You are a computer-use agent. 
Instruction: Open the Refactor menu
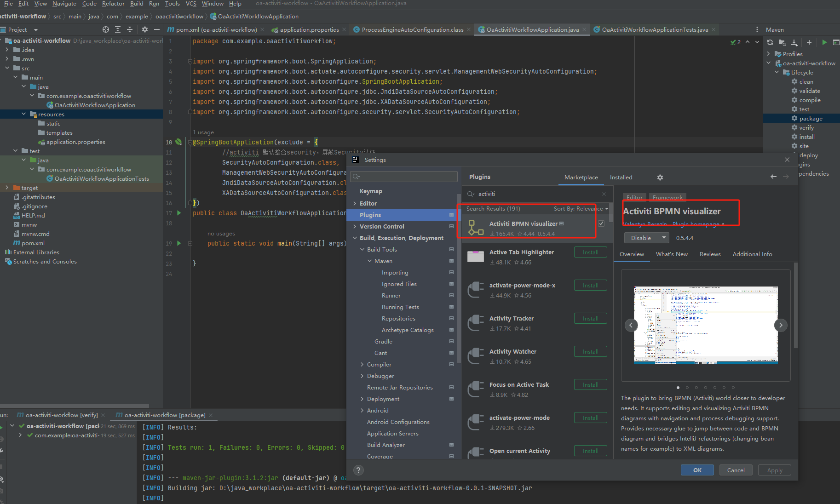[x=113, y=4]
